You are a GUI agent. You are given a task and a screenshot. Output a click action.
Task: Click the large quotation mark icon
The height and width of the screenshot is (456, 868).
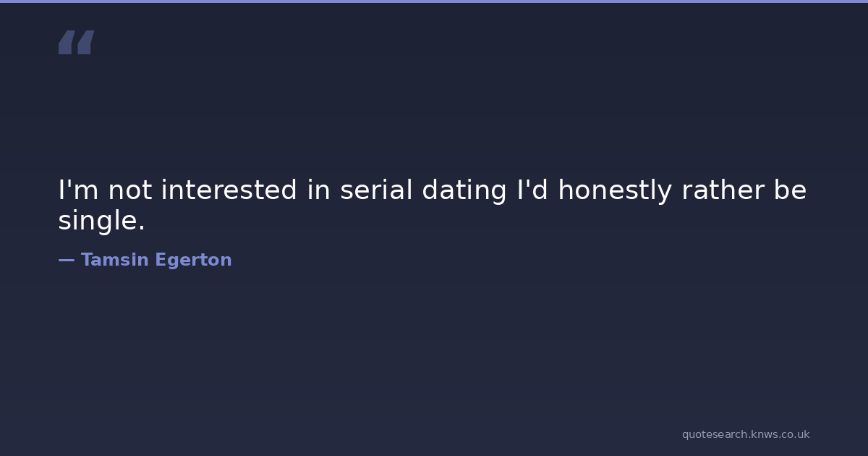(x=76, y=43)
